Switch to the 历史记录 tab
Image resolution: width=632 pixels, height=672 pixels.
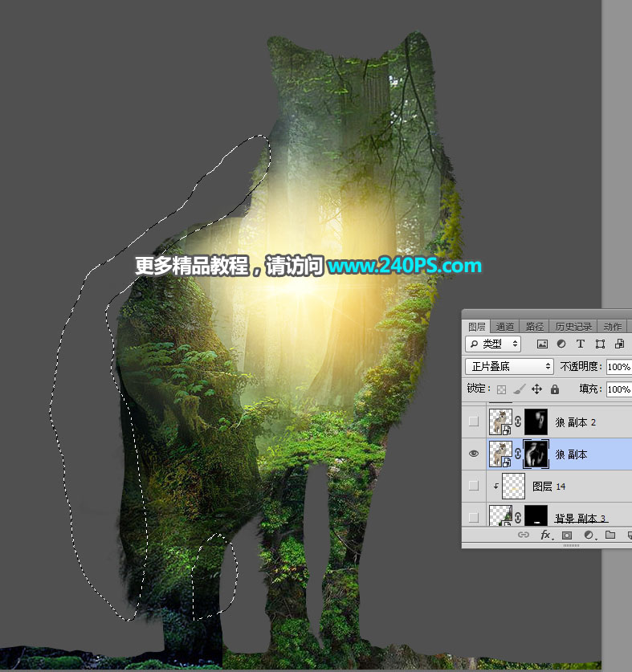[x=573, y=327]
